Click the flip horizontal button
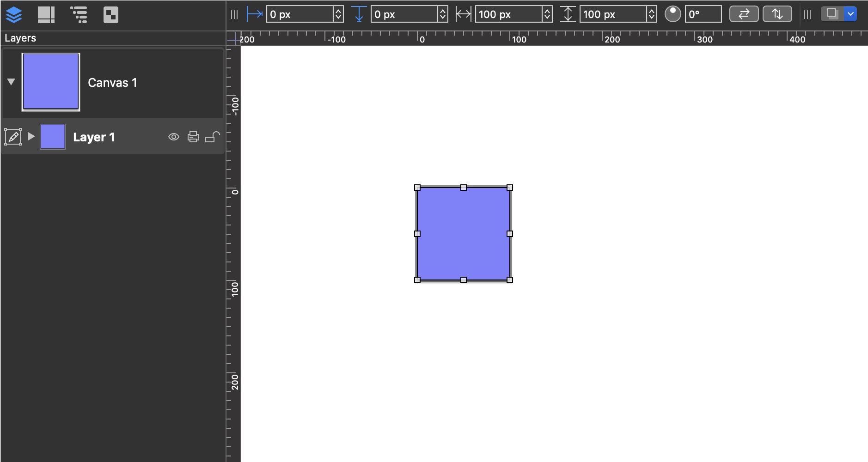 (x=744, y=14)
